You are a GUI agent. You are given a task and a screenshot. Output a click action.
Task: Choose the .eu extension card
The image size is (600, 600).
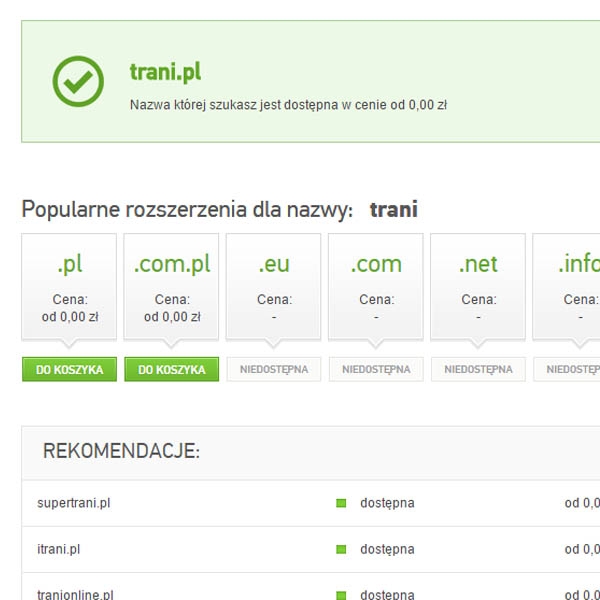(274, 286)
